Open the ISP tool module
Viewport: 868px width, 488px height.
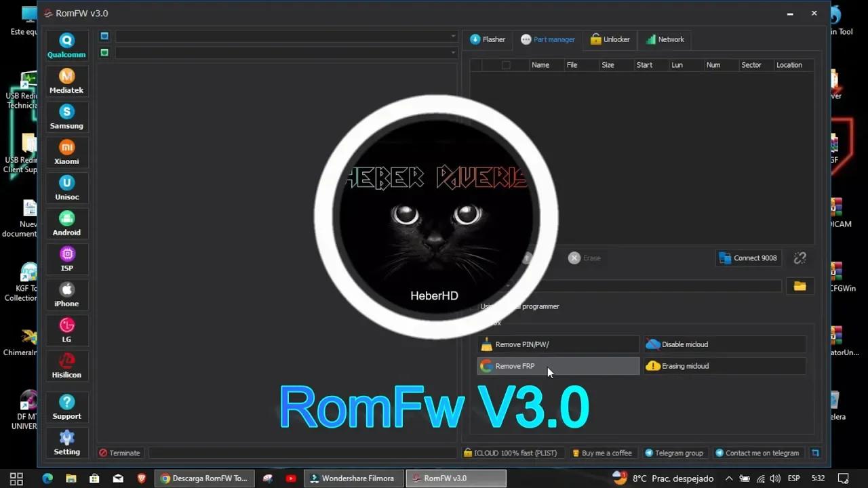point(66,259)
